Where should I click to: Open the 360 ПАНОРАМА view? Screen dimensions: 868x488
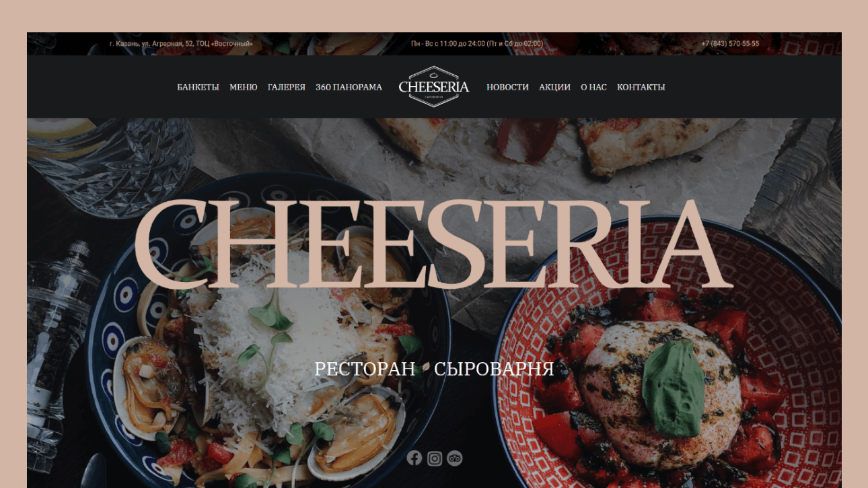pos(349,88)
